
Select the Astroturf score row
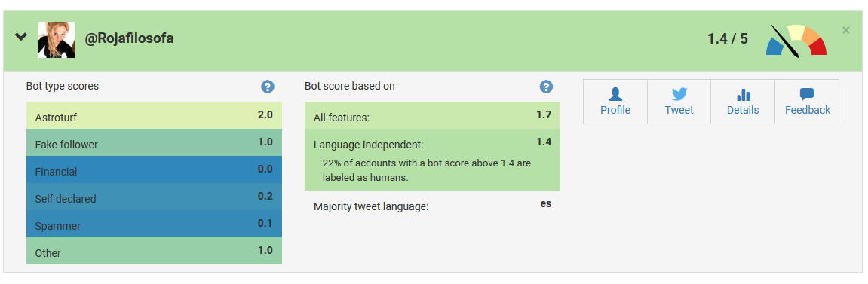(x=154, y=115)
